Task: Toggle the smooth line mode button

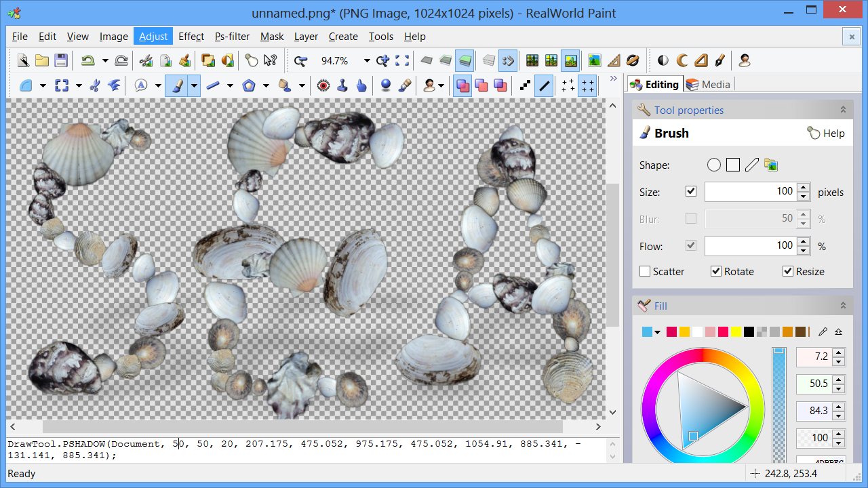Action: (544, 85)
